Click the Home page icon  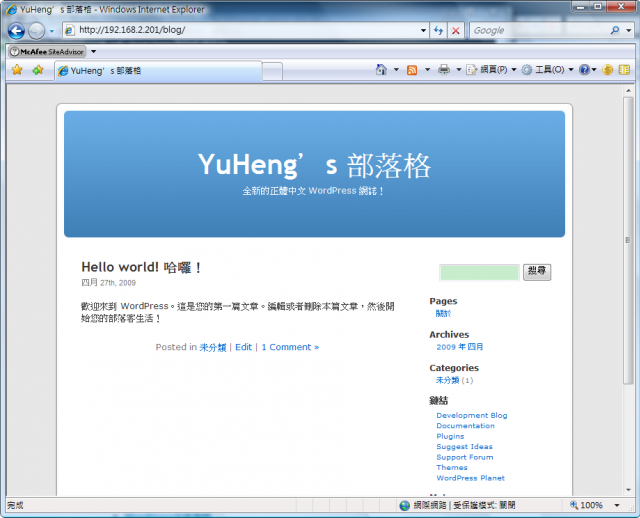coord(381,70)
